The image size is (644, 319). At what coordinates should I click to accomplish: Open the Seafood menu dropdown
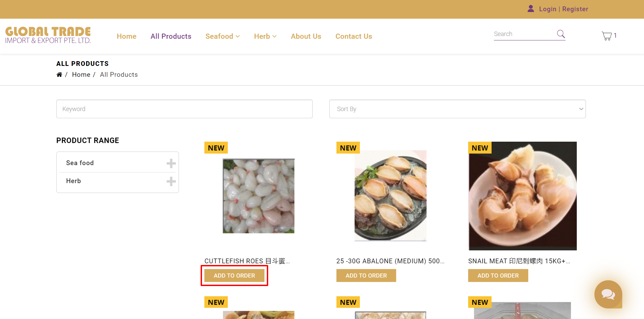pos(222,36)
